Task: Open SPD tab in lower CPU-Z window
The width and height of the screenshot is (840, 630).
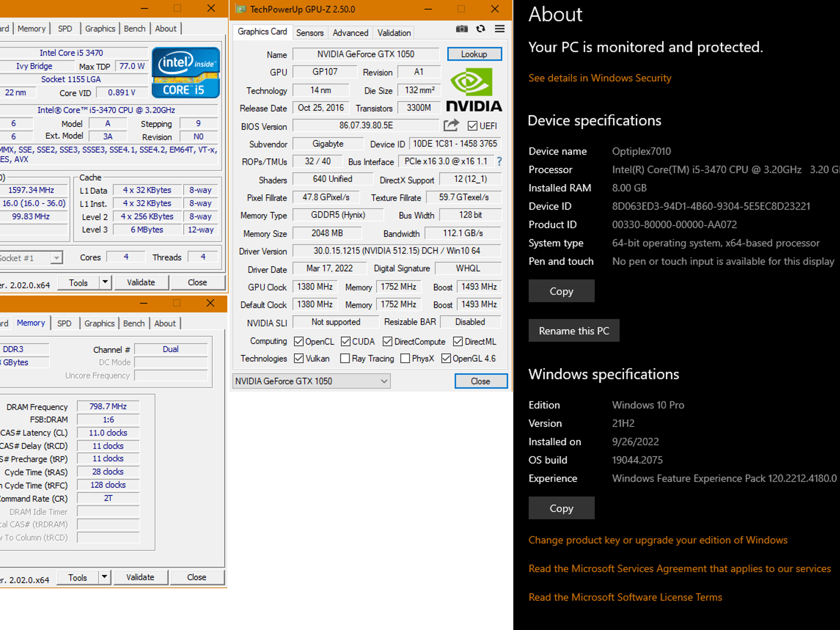Action: click(64, 323)
